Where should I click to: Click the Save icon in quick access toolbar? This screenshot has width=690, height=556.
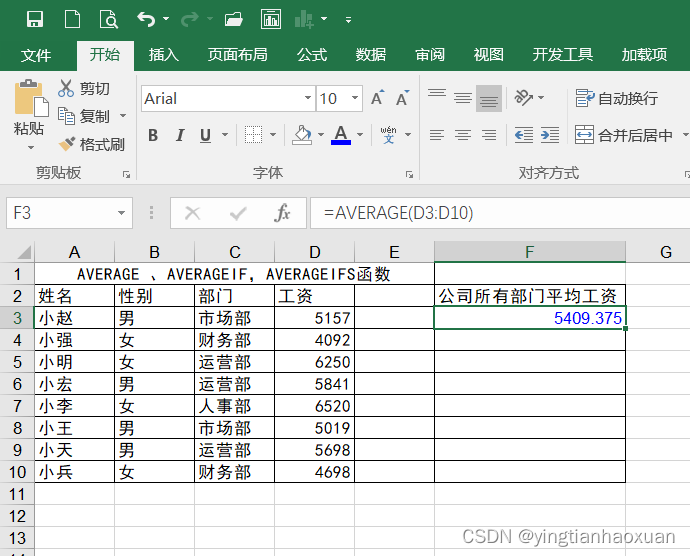tap(35, 19)
